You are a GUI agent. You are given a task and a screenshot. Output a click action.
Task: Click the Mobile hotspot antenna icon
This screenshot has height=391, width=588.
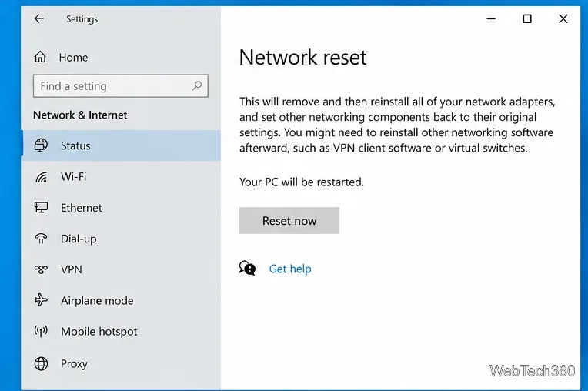tap(41, 331)
